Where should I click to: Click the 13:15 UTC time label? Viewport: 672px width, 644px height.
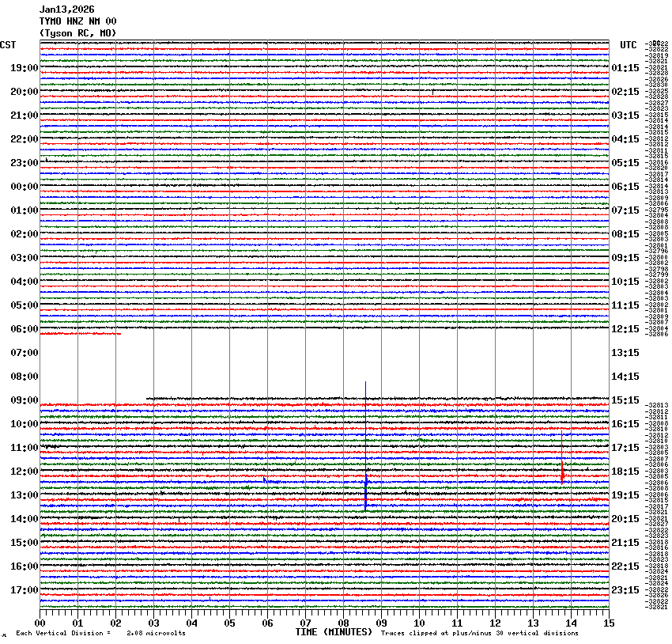pyautogui.click(x=625, y=353)
